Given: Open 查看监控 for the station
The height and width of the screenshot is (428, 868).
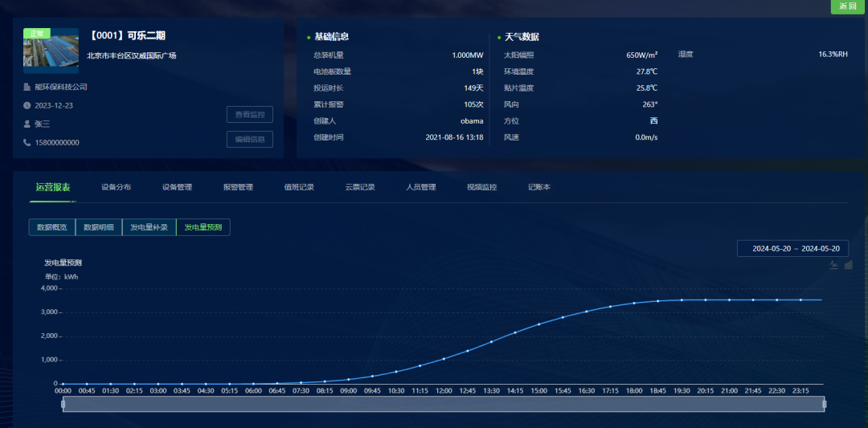Looking at the screenshot, I should (250, 115).
